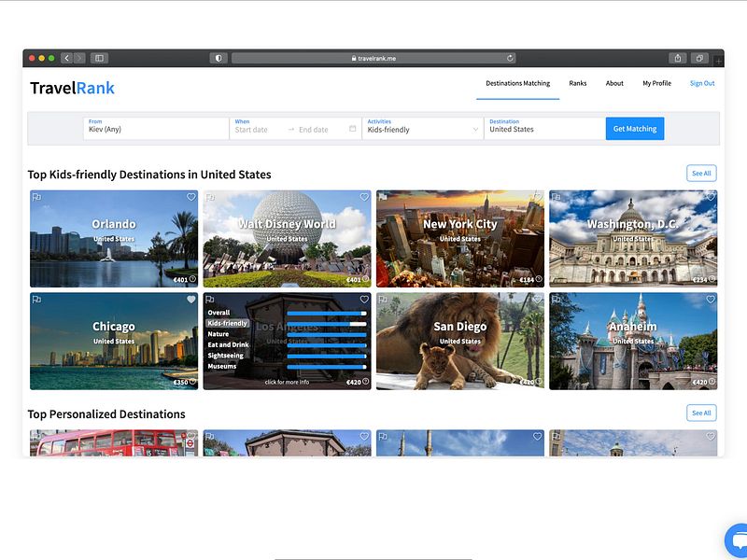Favorite Washington, D.C. with the heart
The image size is (747, 560).
(711, 197)
